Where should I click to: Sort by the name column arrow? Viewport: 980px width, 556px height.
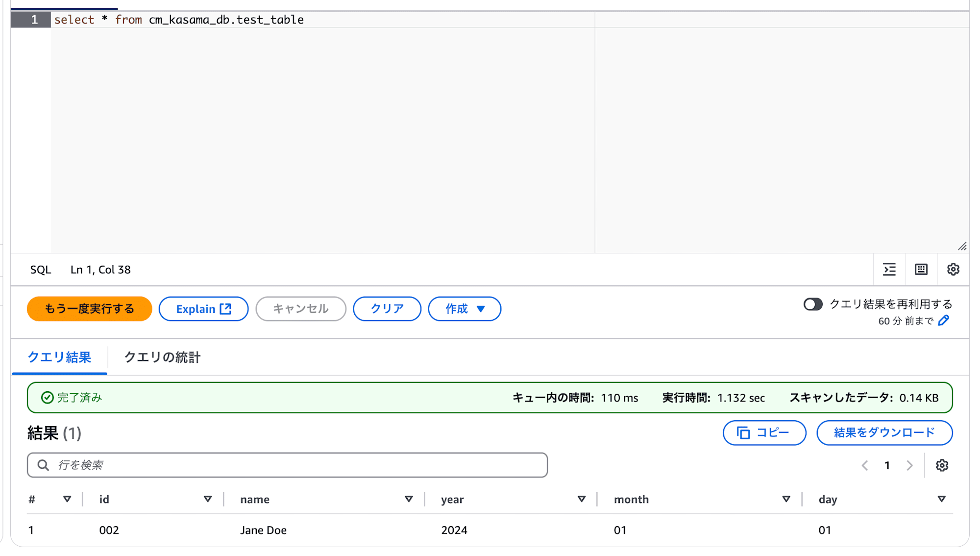click(409, 499)
